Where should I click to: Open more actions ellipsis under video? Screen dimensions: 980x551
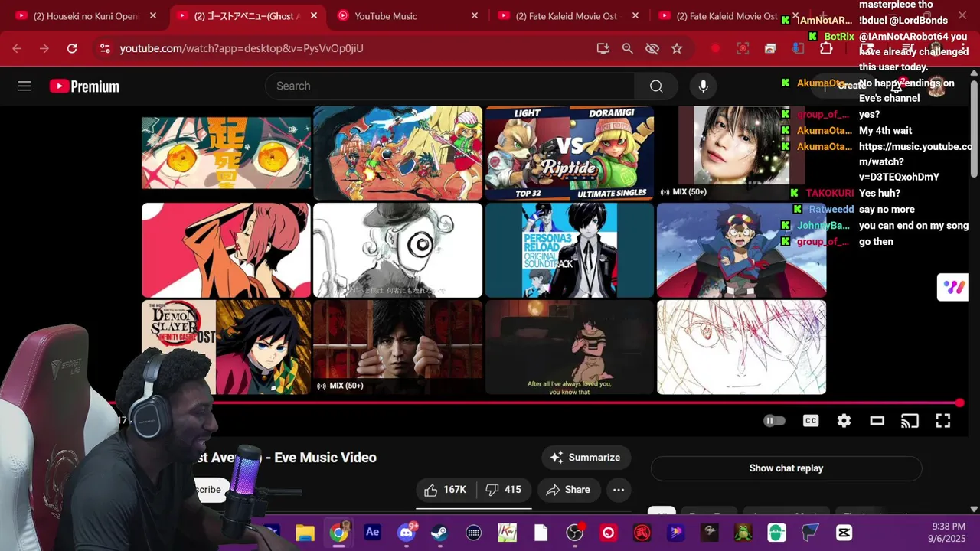pos(619,490)
